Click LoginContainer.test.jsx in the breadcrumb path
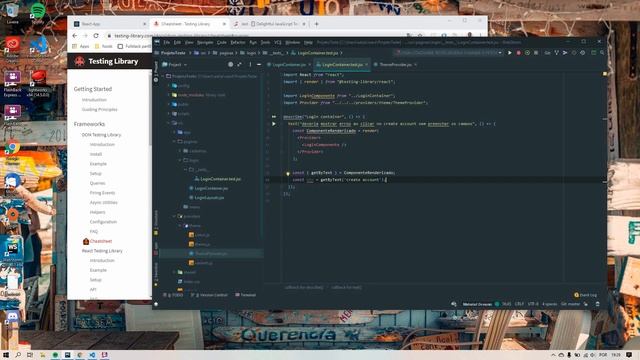This screenshot has height=360, width=640. pyautogui.click(x=318, y=53)
